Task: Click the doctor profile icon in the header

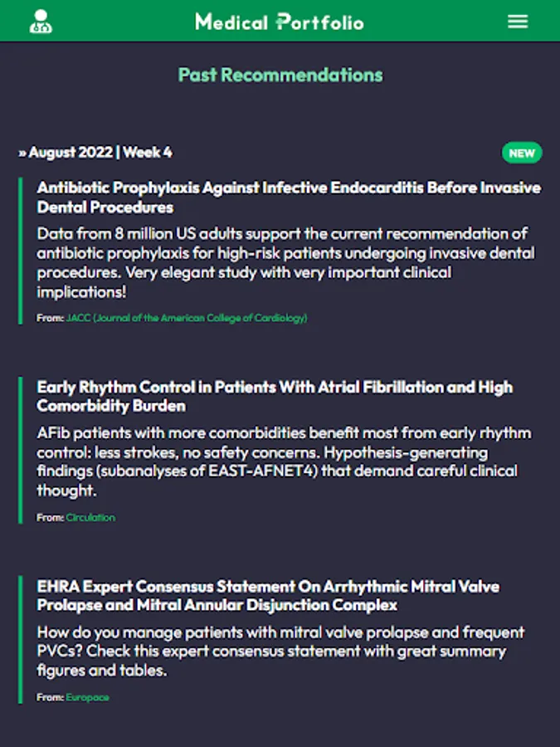Action: click(x=41, y=22)
